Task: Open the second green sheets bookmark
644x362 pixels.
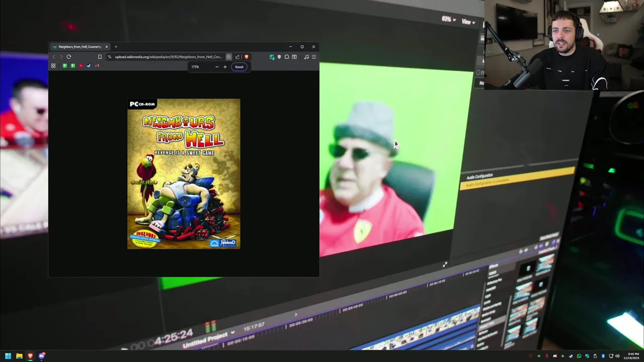Action: coord(73,66)
